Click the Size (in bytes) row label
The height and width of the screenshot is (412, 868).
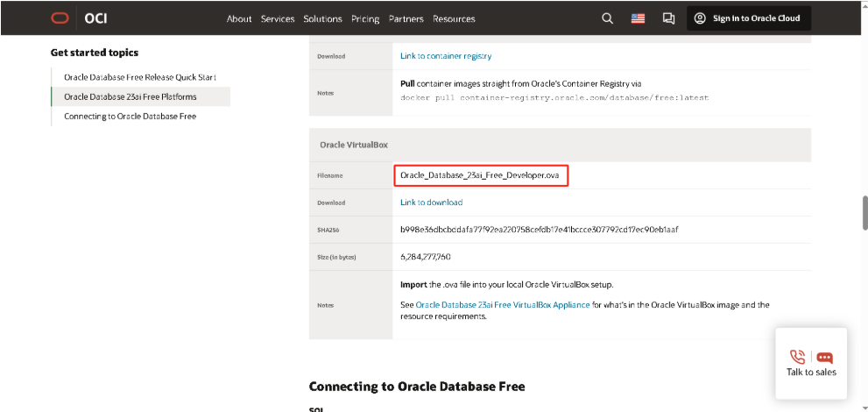point(336,258)
